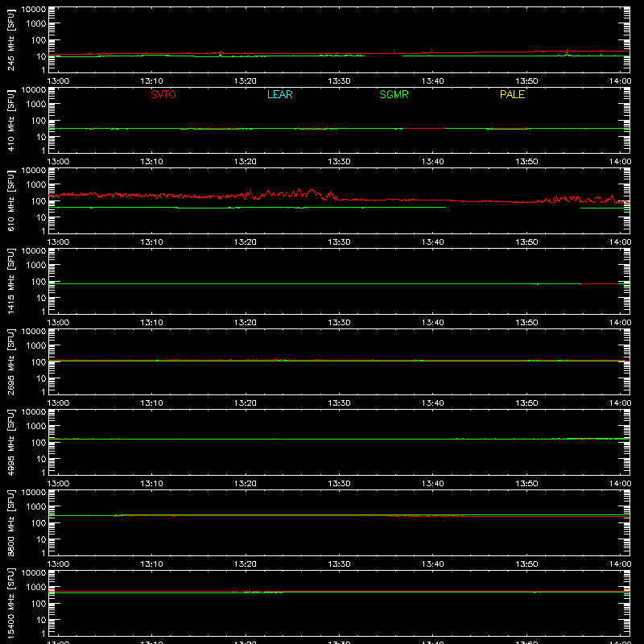Click the 13:50 time label of the 410 MHz panel
644x644 pixels.
[526, 162]
